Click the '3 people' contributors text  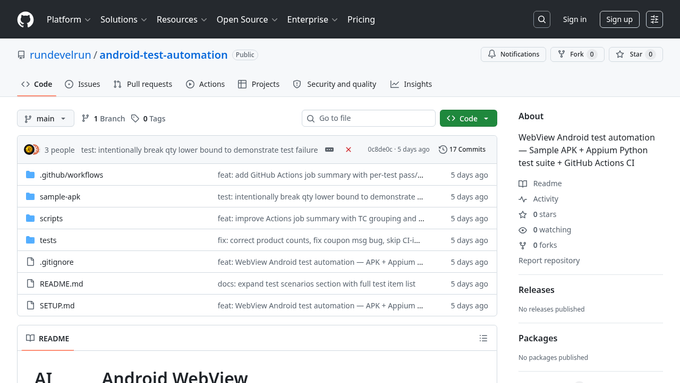59,150
